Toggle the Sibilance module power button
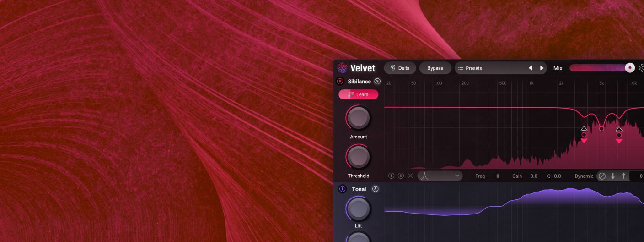This screenshot has width=644, height=242. click(x=340, y=82)
